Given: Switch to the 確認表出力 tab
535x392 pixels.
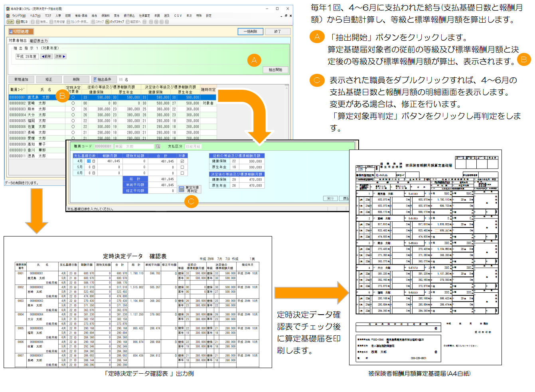Looking at the screenshot, I should point(39,41).
